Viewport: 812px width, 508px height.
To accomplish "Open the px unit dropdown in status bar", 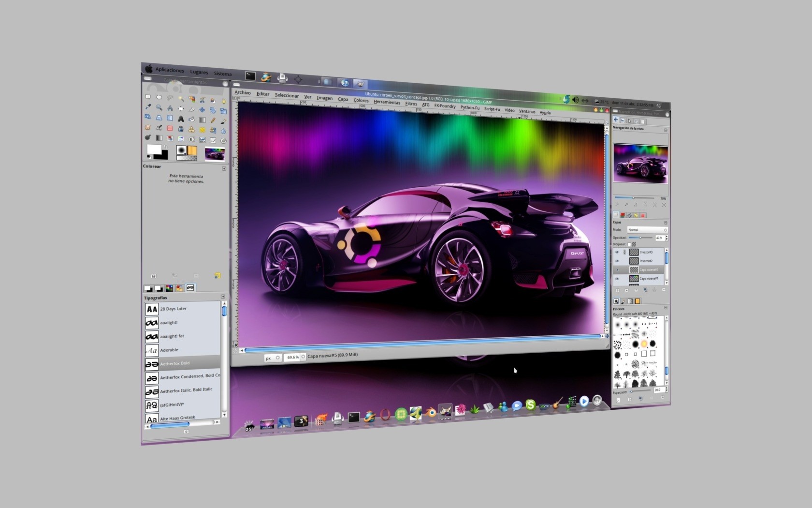I will pyautogui.click(x=273, y=358).
